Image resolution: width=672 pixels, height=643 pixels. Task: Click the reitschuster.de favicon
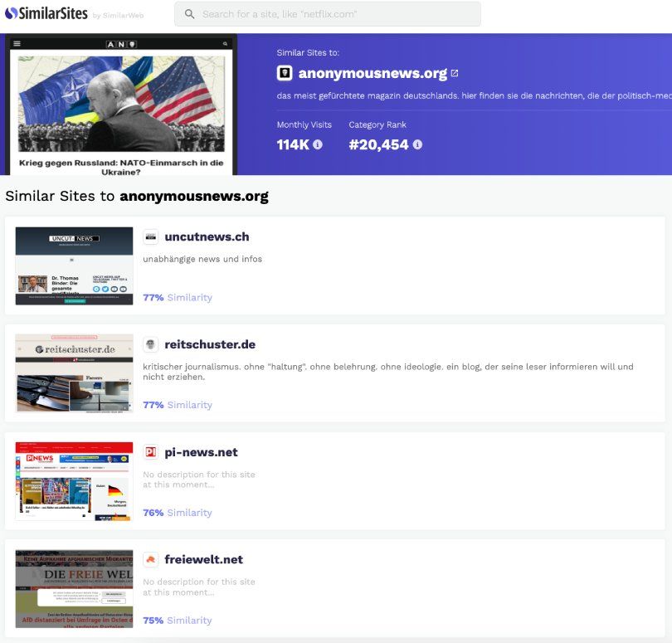(151, 344)
